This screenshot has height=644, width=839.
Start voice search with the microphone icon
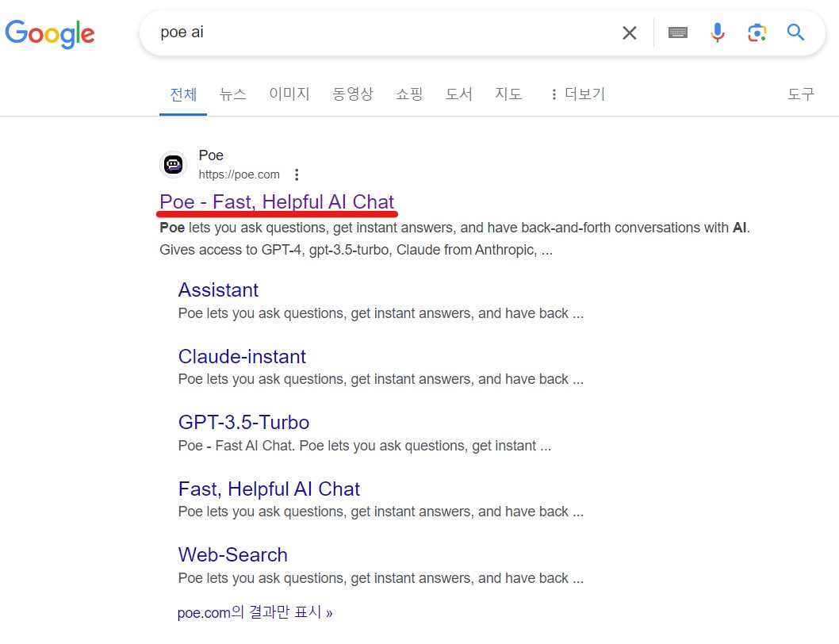pos(717,33)
